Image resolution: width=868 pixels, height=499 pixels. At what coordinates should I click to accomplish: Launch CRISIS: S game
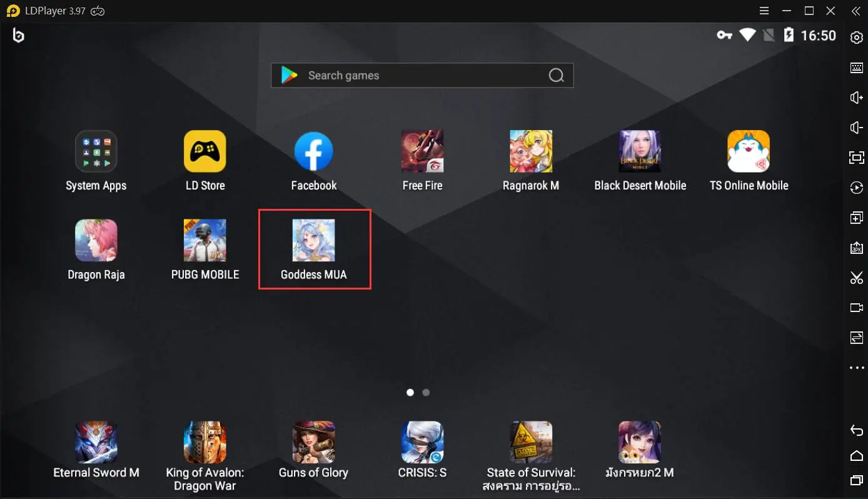pyautogui.click(x=422, y=442)
